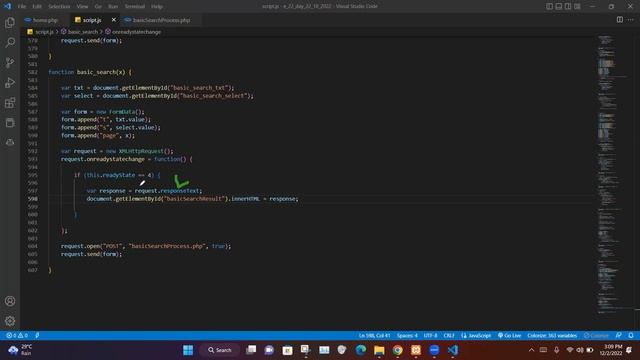Open Microsoft Teams chat from taskbar
640x360 pixels.
(269, 350)
